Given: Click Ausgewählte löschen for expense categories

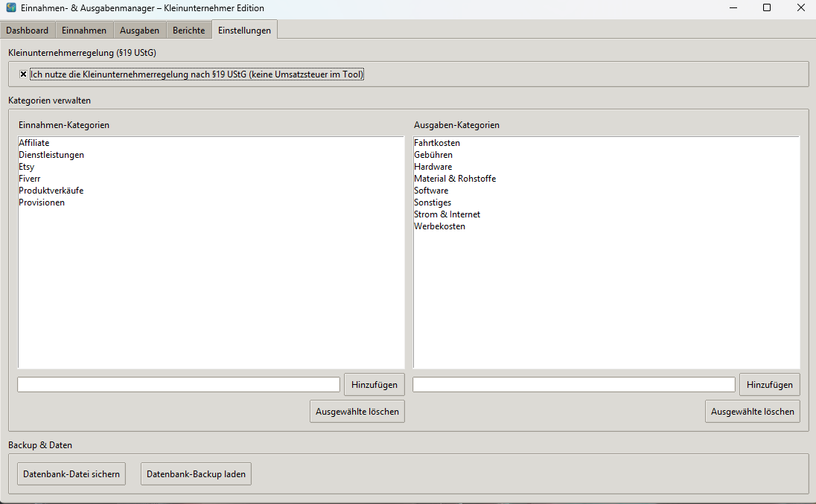Looking at the screenshot, I should [752, 411].
